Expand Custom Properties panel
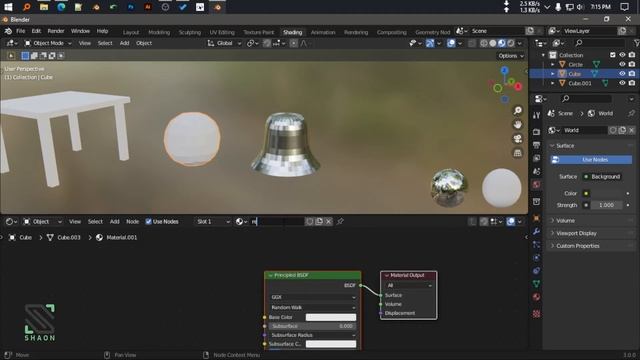The image size is (640, 360). point(577,246)
